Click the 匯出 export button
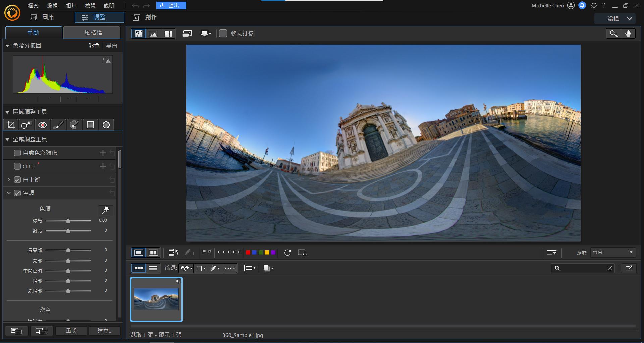This screenshot has height=343, width=644. 171,6
